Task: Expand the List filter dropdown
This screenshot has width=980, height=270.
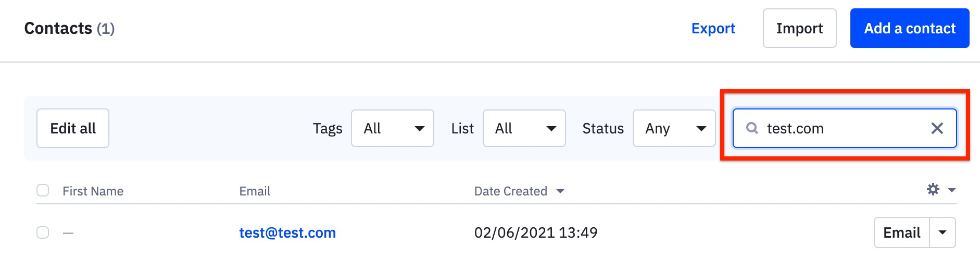Action: point(524,128)
